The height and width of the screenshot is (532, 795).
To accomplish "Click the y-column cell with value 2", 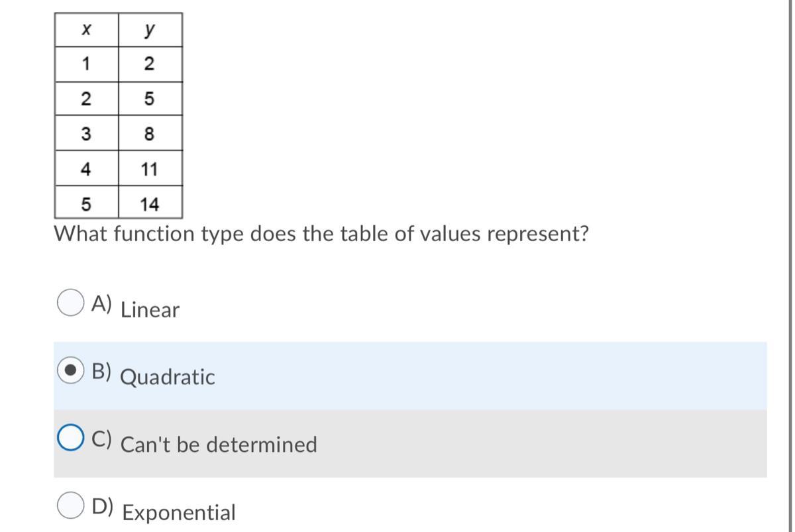I will pos(150,64).
